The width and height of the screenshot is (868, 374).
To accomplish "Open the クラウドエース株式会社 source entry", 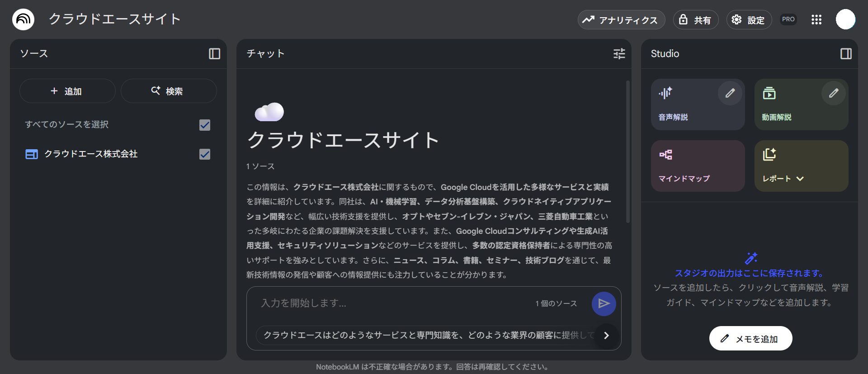I will click(90, 154).
